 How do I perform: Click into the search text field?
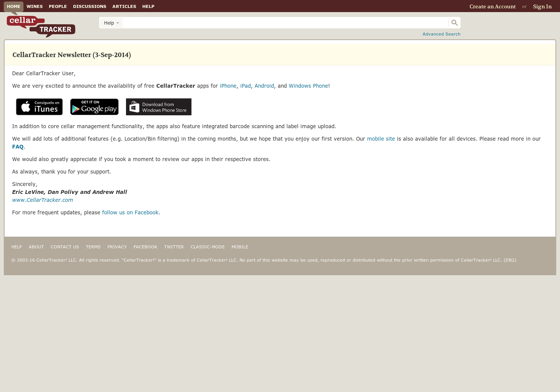[285, 23]
